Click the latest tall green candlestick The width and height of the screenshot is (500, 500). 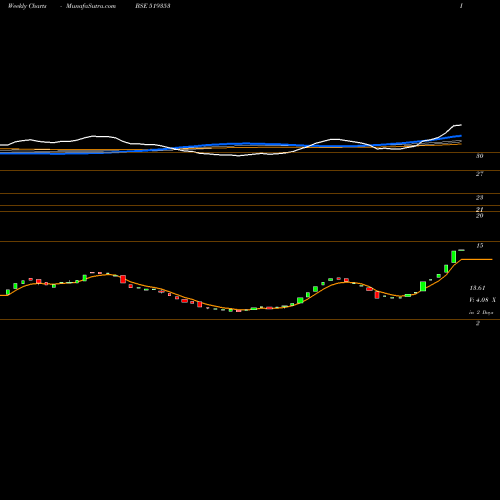pos(454,257)
